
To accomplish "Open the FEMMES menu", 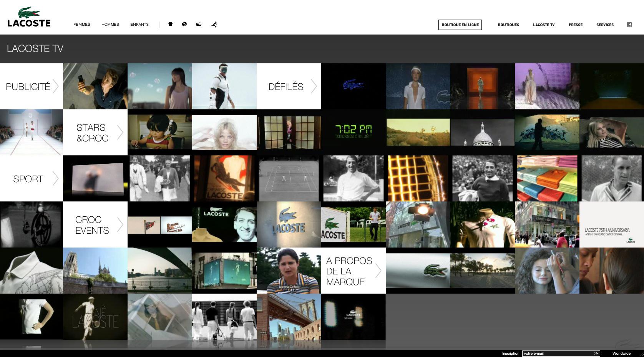I will [x=82, y=25].
